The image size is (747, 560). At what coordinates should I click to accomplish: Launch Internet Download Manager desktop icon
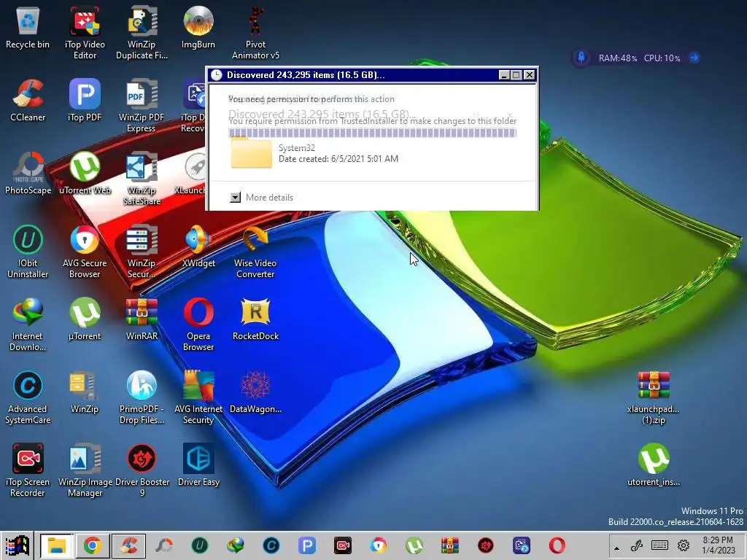[x=28, y=324]
